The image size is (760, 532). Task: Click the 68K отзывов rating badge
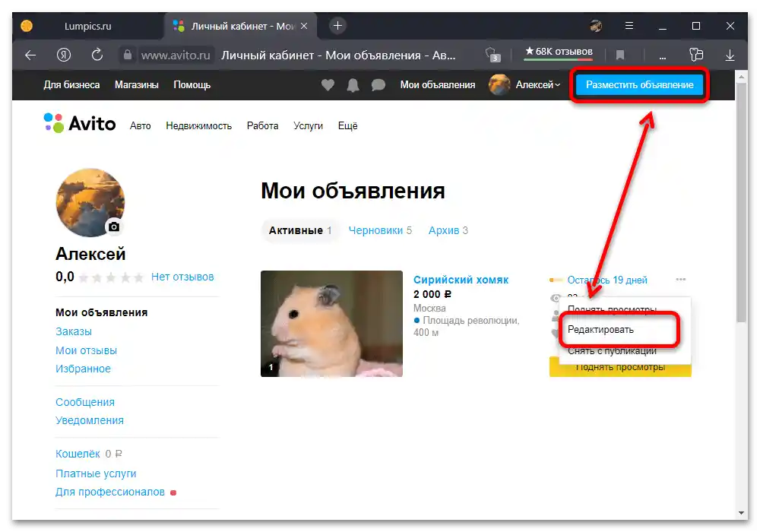pos(559,52)
